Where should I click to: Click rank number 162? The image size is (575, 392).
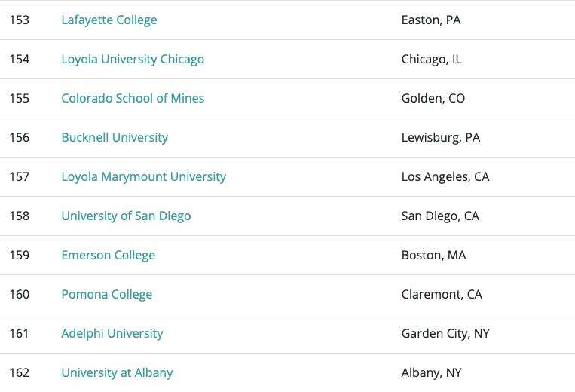tap(20, 373)
